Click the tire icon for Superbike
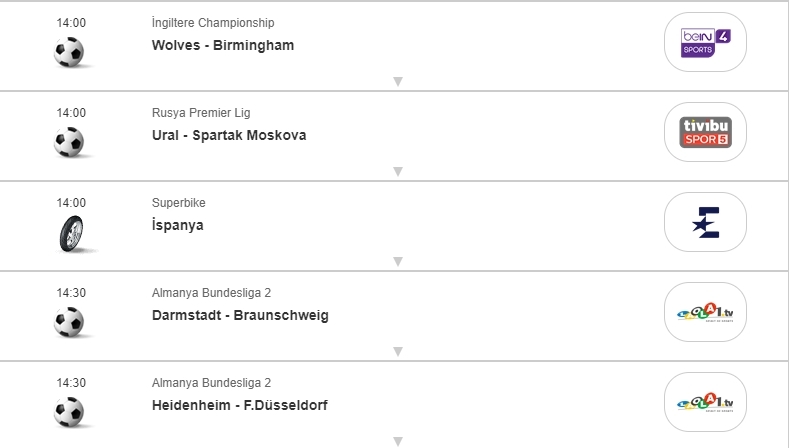This screenshot has height=448, width=789. point(70,232)
